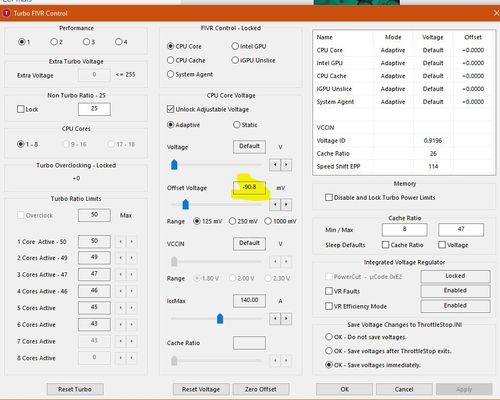The width and height of the screenshot is (500, 400).
Task: Click the Cache Ratio Max field
Action: click(461, 229)
